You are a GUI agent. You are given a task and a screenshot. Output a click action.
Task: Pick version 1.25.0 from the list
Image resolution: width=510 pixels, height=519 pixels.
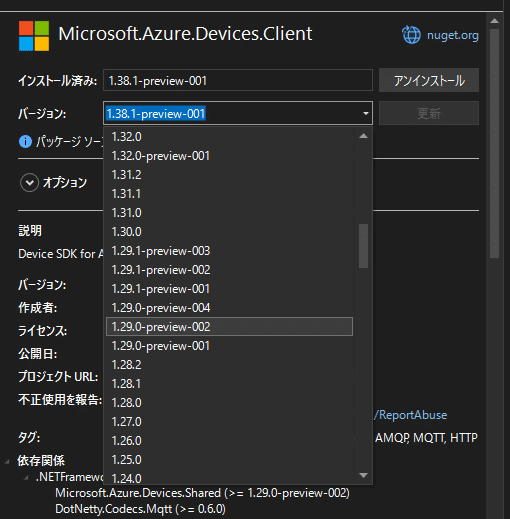point(229,460)
